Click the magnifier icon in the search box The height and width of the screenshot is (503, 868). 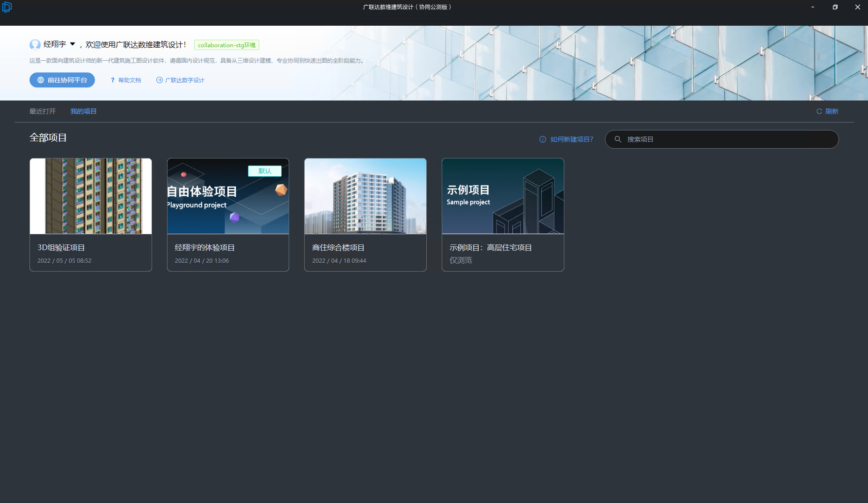tap(618, 139)
